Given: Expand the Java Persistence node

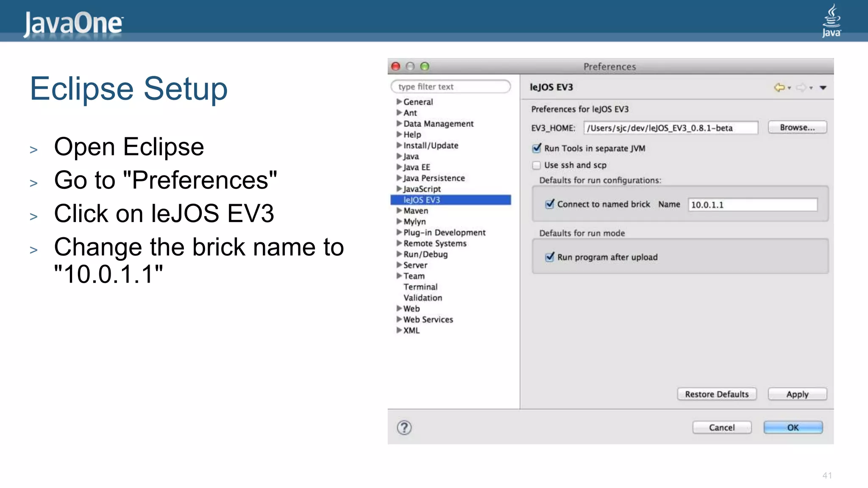Looking at the screenshot, I should [x=399, y=178].
